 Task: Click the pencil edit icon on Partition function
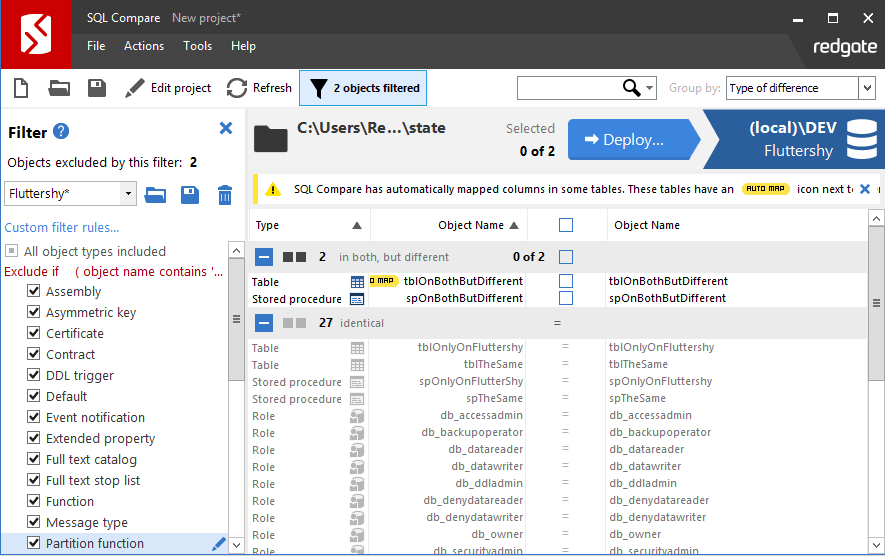pos(218,544)
